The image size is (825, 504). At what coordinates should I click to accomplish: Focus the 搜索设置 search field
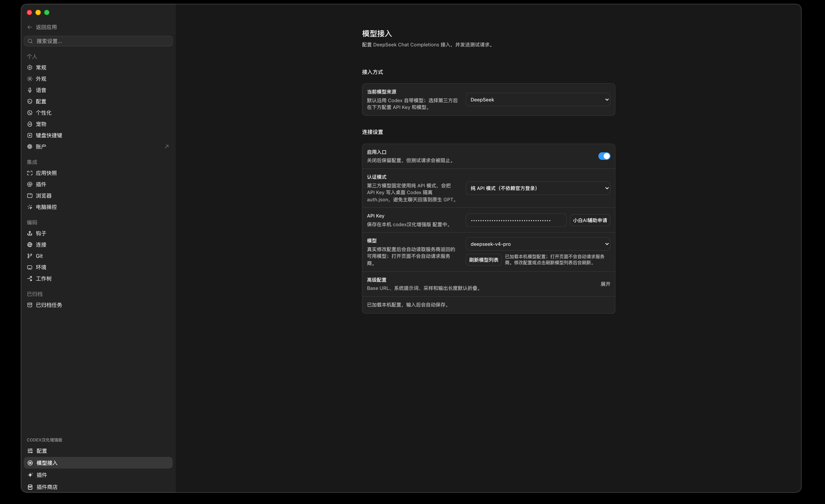pyautogui.click(x=98, y=41)
